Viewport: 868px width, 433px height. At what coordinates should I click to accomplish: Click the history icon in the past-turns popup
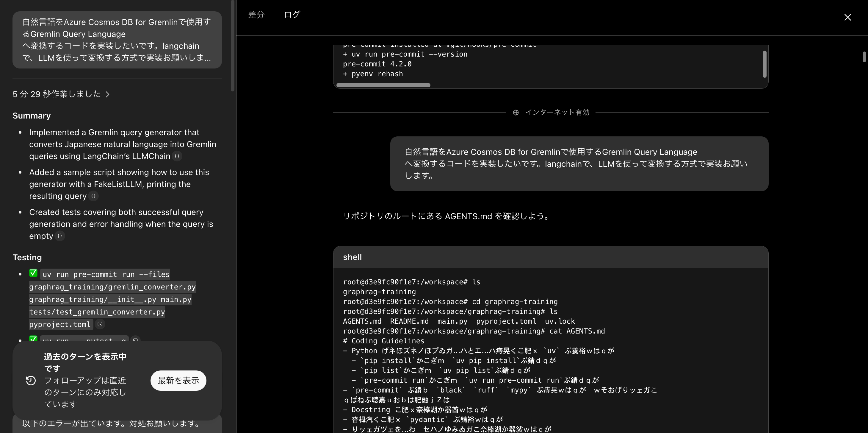pyautogui.click(x=31, y=380)
